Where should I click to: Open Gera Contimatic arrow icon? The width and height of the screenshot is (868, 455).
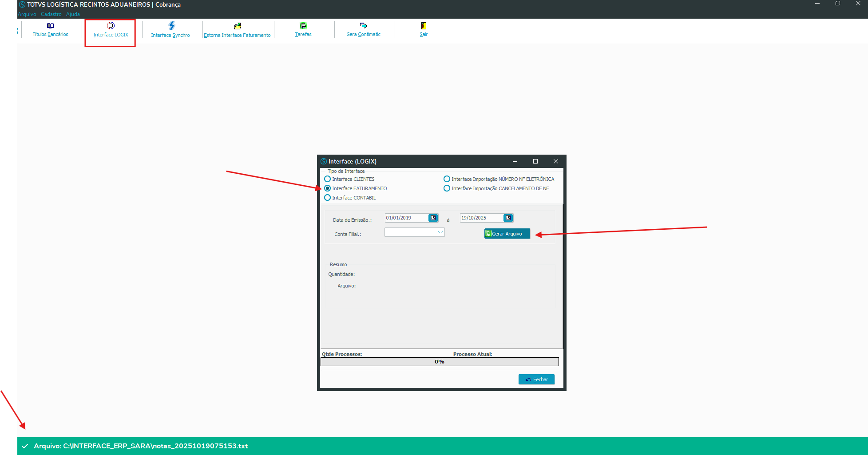(363, 25)
